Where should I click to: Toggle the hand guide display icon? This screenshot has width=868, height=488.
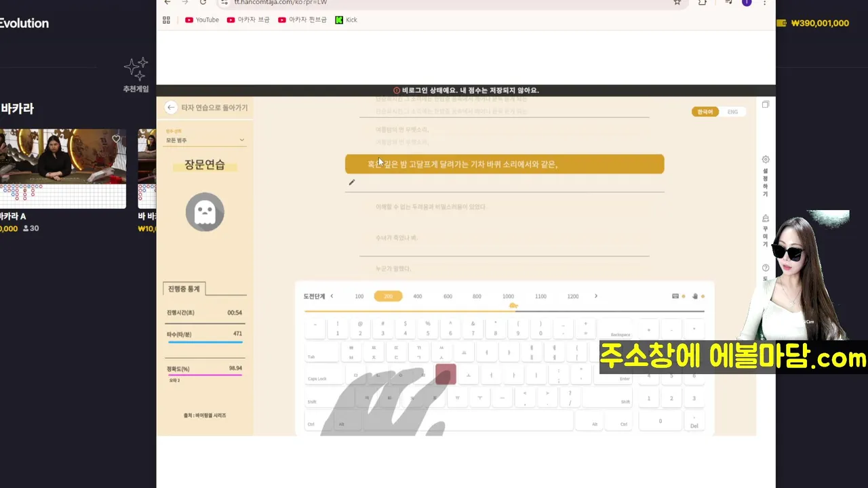point(695,296)
